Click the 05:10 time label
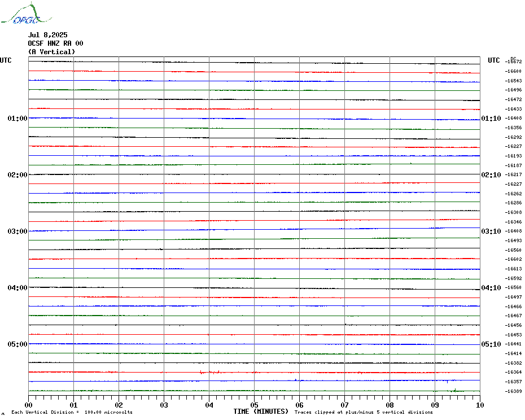This screenshot has width=525, height=420. click(491, 344)
